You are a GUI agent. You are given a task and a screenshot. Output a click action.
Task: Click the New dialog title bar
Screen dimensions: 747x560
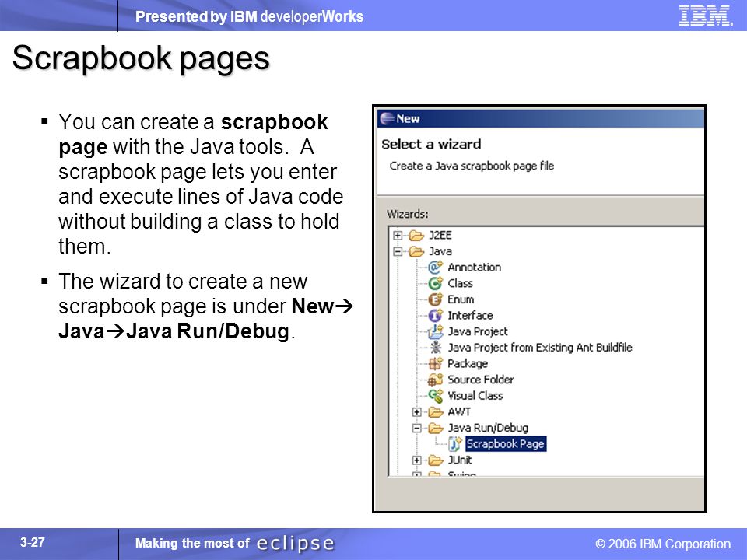540,118
